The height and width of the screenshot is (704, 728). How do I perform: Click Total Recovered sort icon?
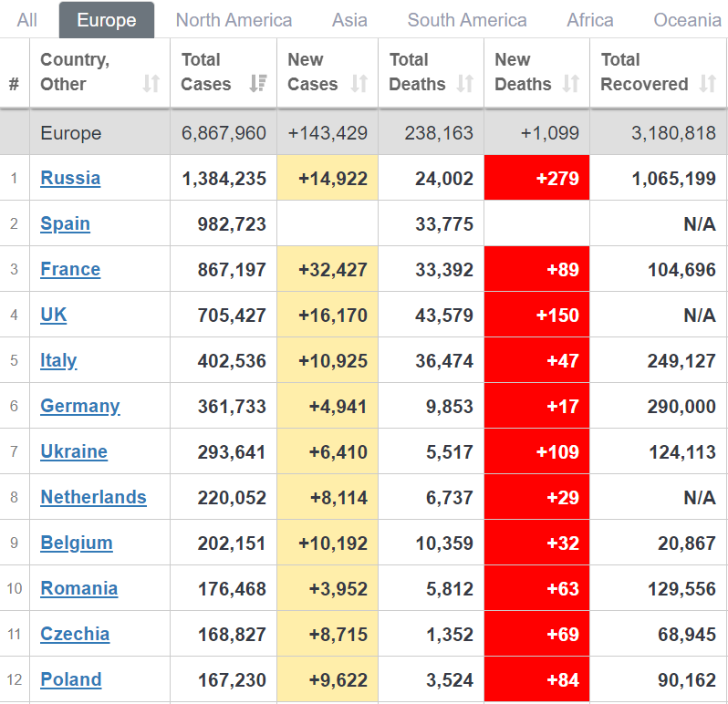coord(708,85)
